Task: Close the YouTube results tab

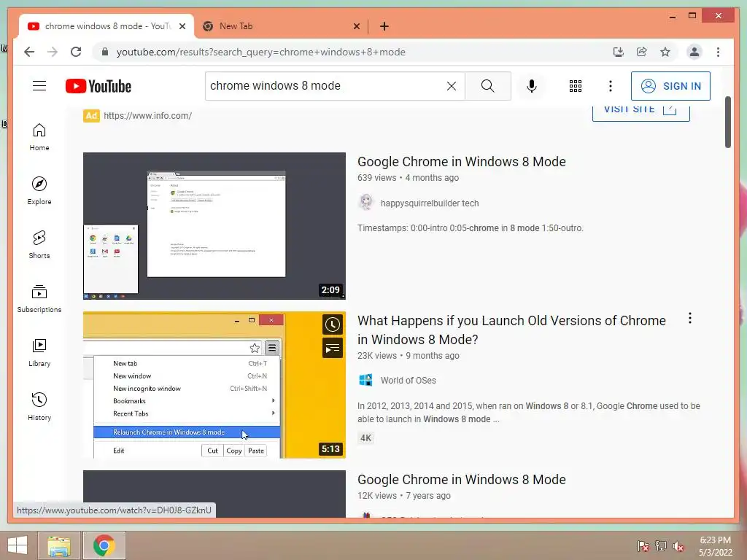Action: point(182,26)
